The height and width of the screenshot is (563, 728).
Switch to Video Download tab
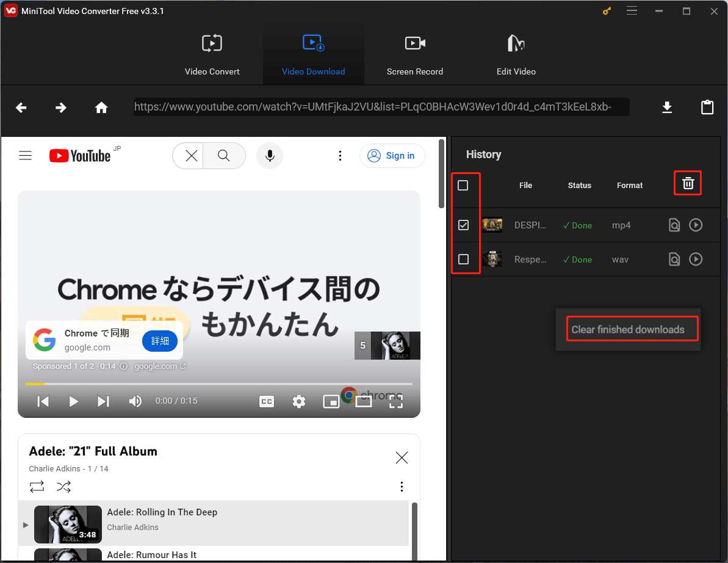(314, 54)
